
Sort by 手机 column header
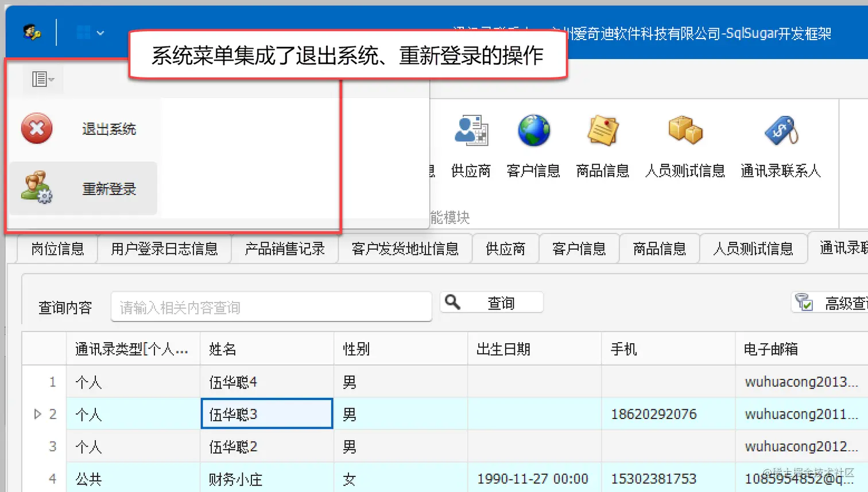668,348
